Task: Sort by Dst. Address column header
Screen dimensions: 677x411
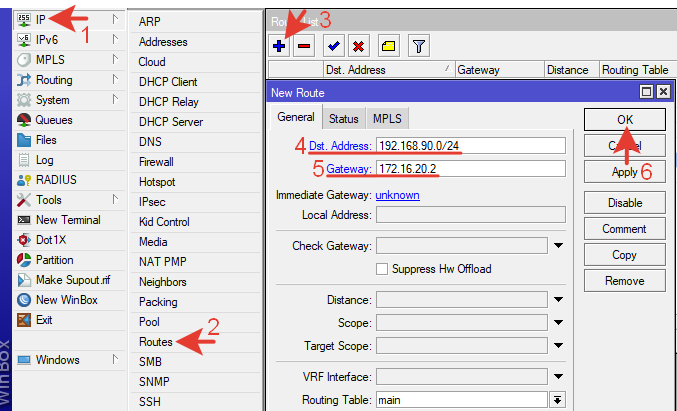Action: [x=389, y=70]
